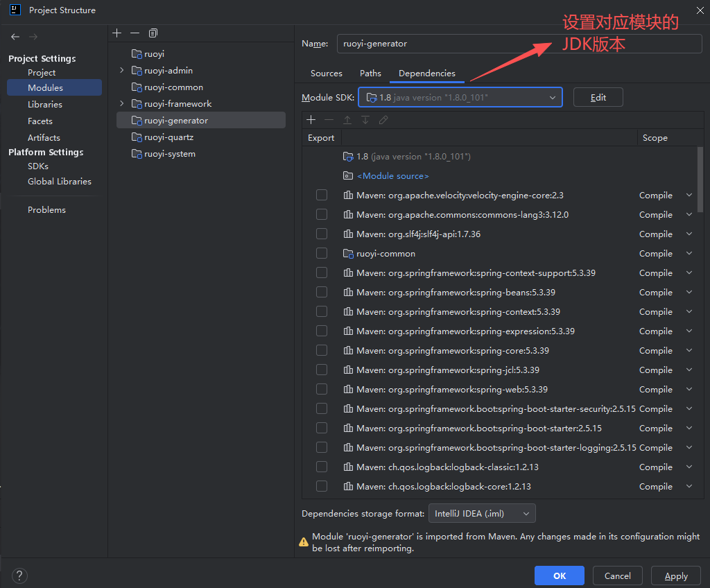710x588 pixels.
Task: Open Libraries settings section
Action: point(45,105)
